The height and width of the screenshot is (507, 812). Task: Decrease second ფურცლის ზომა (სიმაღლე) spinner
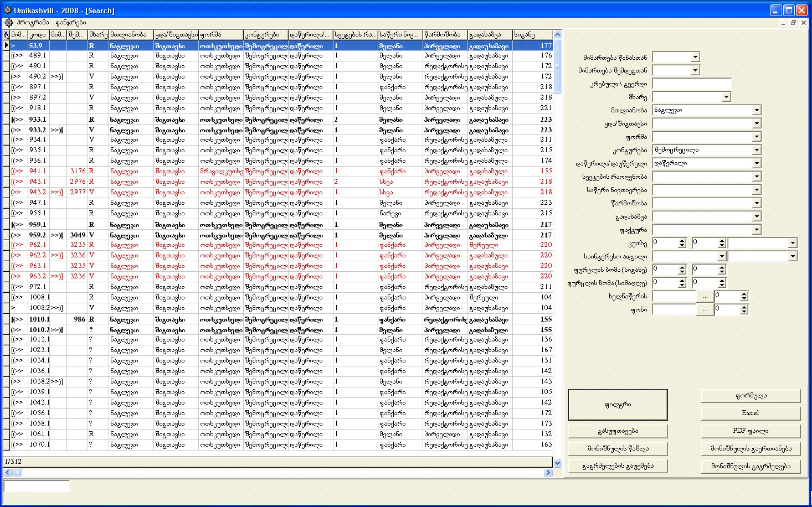coord(722,285)
